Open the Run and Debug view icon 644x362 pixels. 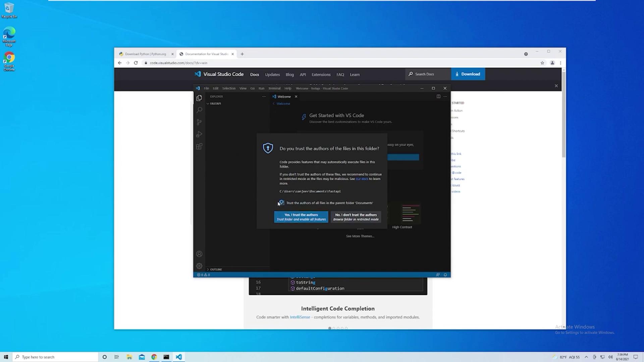coord(199,134)
